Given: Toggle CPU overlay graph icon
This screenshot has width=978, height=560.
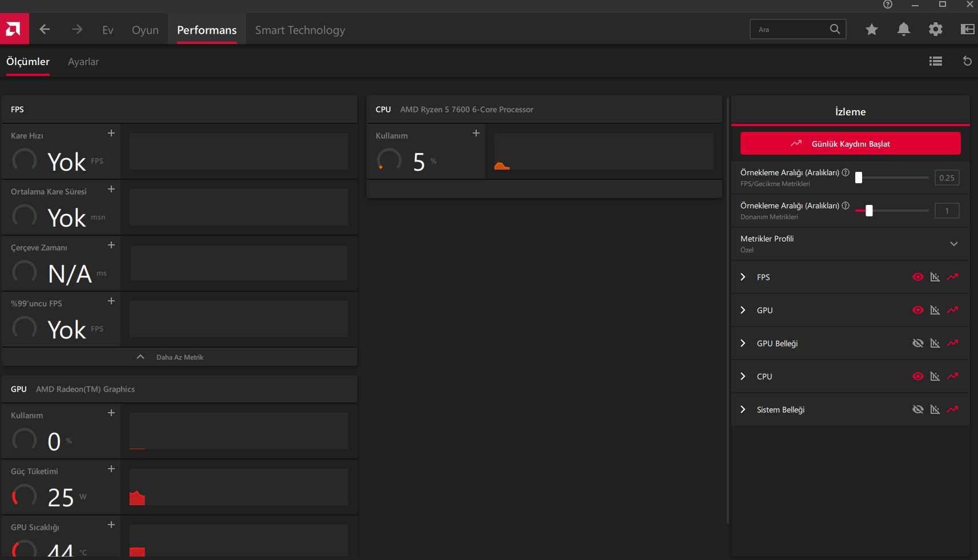Looking at the screenshot, I should (x=935, y=376).
